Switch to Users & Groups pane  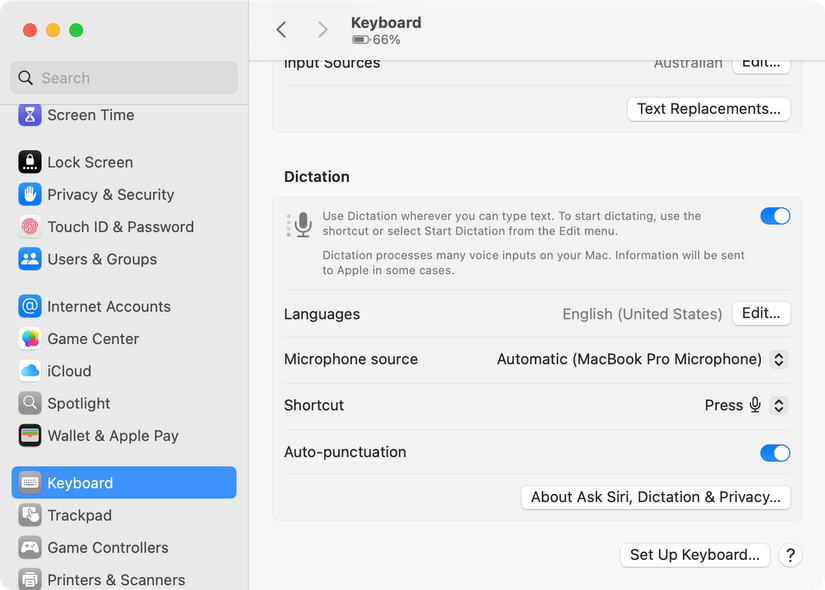click(124, 259)
